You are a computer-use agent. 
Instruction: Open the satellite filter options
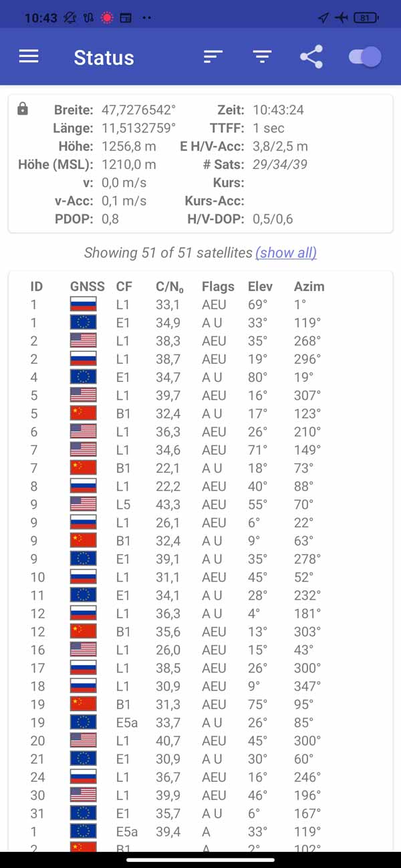click(262, 57)
